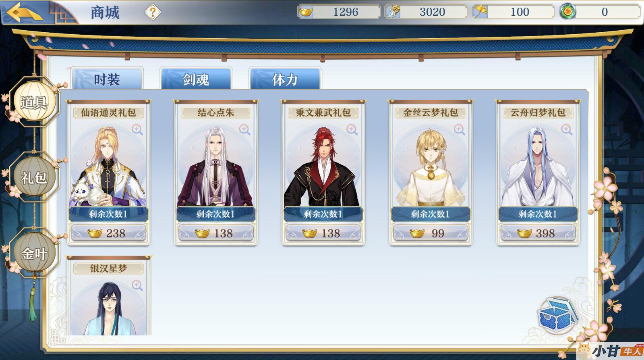The height and width of the screenshot is (360, 644).
Task: Preview 金丝云梦礼包 with magnifier icon
Action: pos(460,129)
